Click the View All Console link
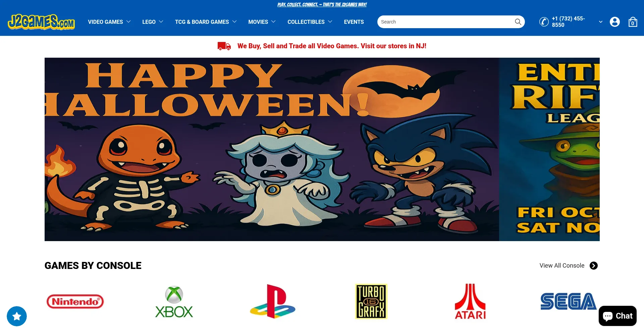The width and height of the screenshot is (644, 333). (562, 266)
